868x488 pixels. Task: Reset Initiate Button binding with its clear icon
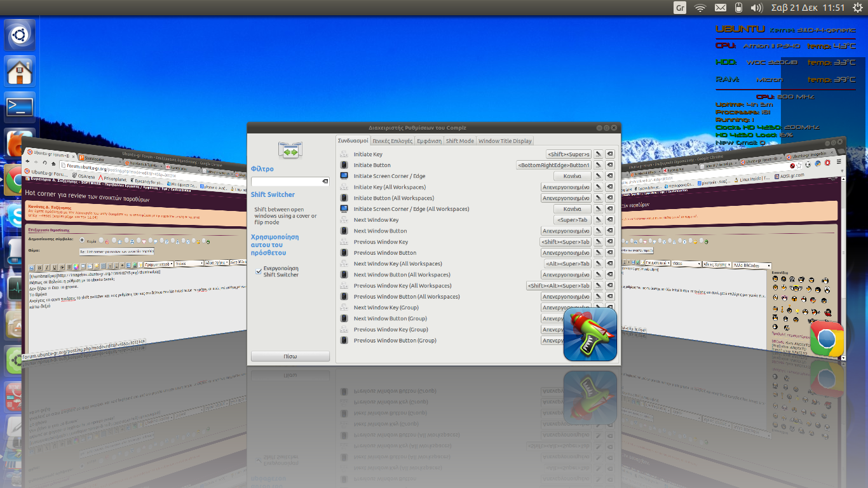(x=609, y=165)
